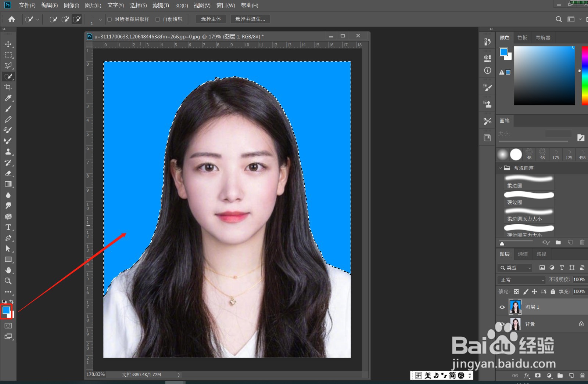The height and width of the screenshot is (384, 588).
Task: Open the History panel icon
Action: pos(487,41)
